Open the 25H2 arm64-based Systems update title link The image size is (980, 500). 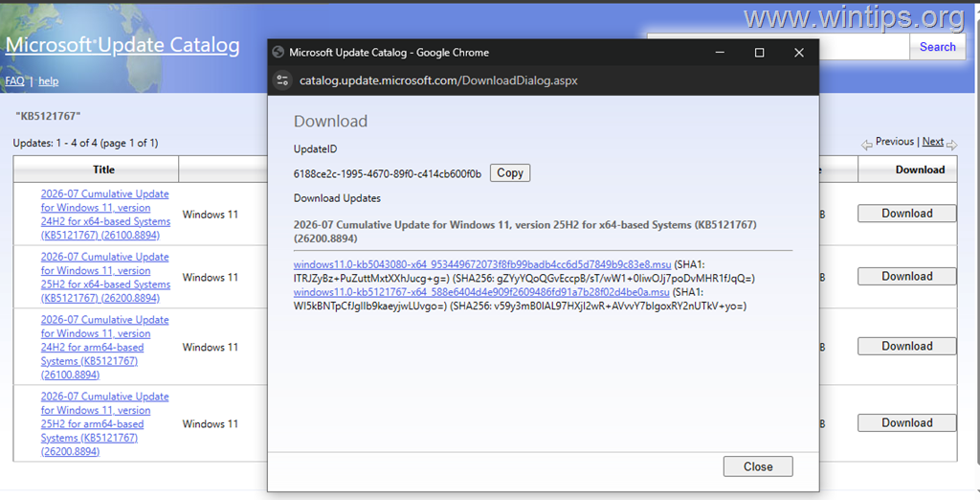click(104, 423)
